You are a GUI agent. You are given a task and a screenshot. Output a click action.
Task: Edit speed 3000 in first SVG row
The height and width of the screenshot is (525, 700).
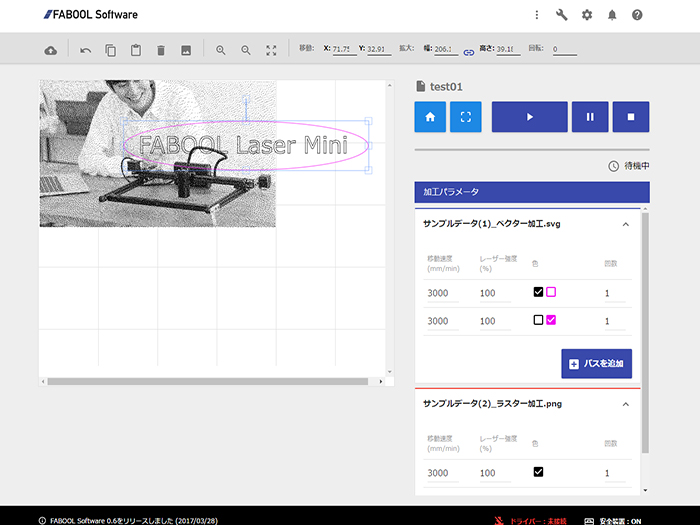pyautogui.click(x=441, y=293)
